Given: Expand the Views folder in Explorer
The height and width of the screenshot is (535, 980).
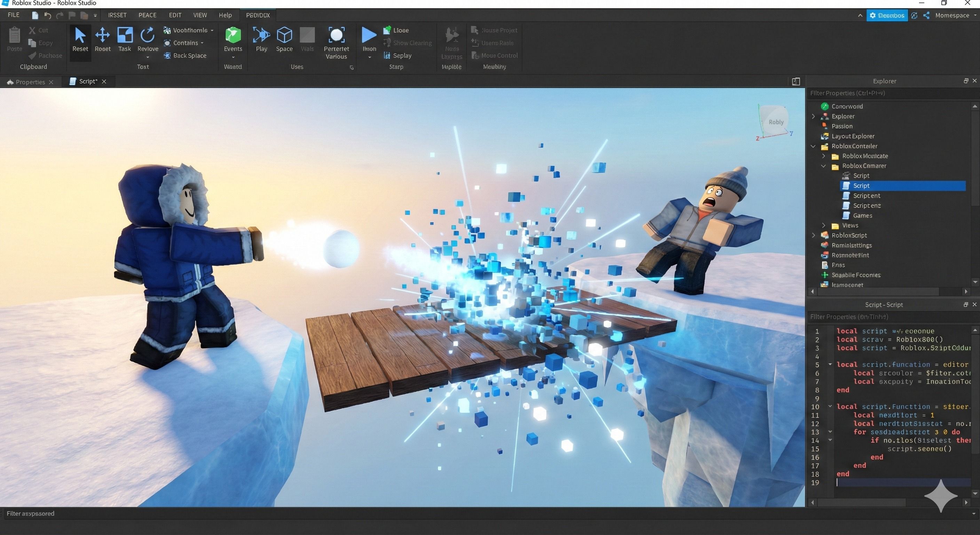Looking at the screenshot, I should 824,225.
